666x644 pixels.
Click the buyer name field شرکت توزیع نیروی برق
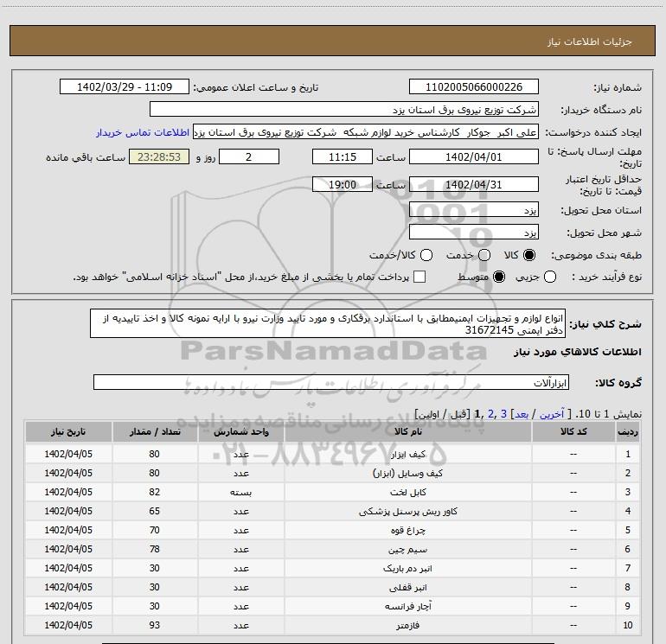point(344,110)
